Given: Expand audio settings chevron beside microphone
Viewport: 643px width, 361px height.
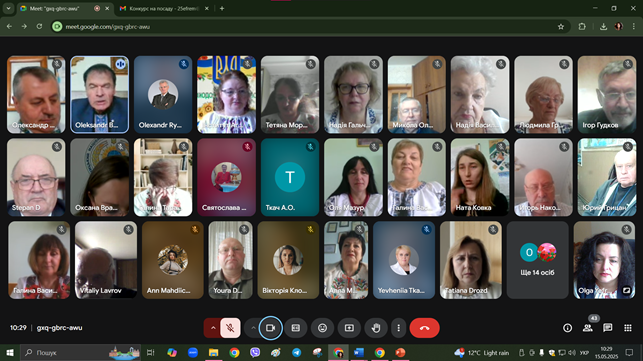Looking at the screenshot, I should click(213, 328).
